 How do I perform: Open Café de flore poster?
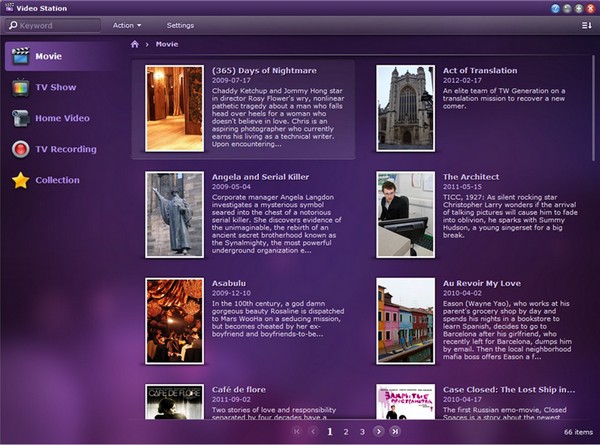(174, 402)
